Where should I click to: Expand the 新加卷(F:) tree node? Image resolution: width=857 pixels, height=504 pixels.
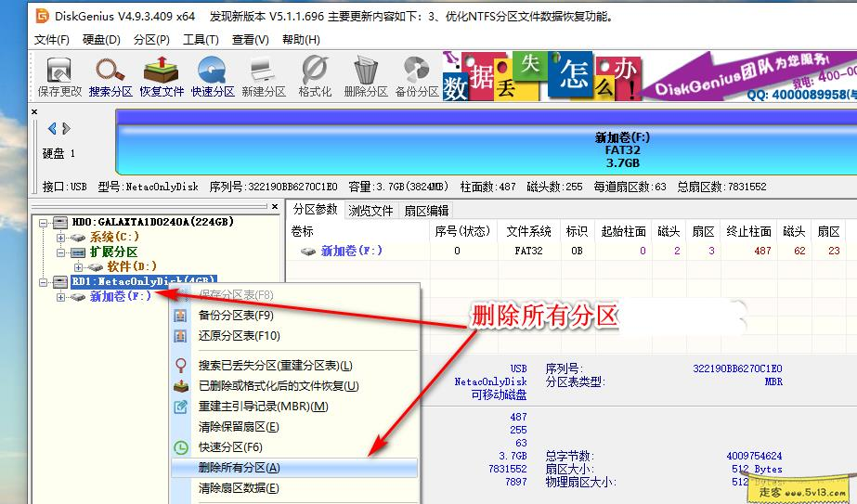[60, 297]
